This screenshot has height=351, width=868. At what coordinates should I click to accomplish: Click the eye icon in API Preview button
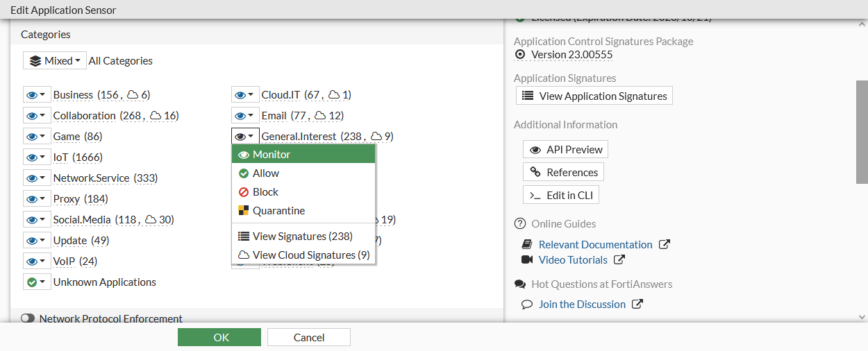535,149
